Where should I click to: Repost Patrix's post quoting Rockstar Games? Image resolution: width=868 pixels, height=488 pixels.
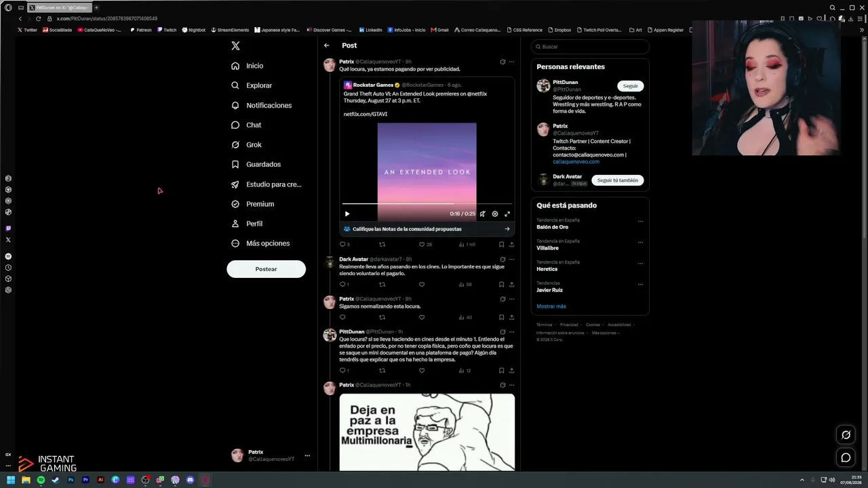[x=382, y=244]
